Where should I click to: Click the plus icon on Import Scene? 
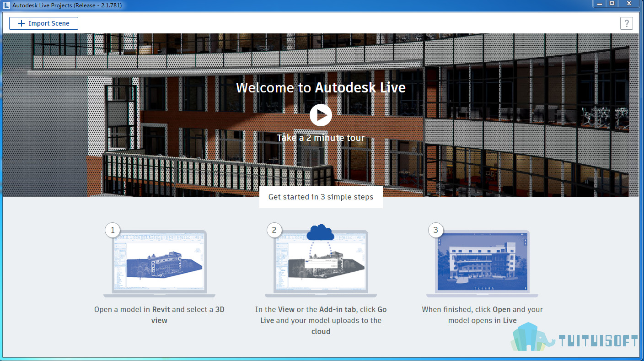(x=21, y=23)
